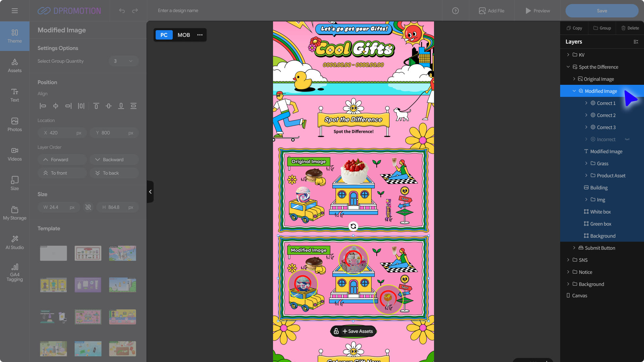Screen dimensions: 644x362
Task: Click the To front button
Action: point(62,173)
